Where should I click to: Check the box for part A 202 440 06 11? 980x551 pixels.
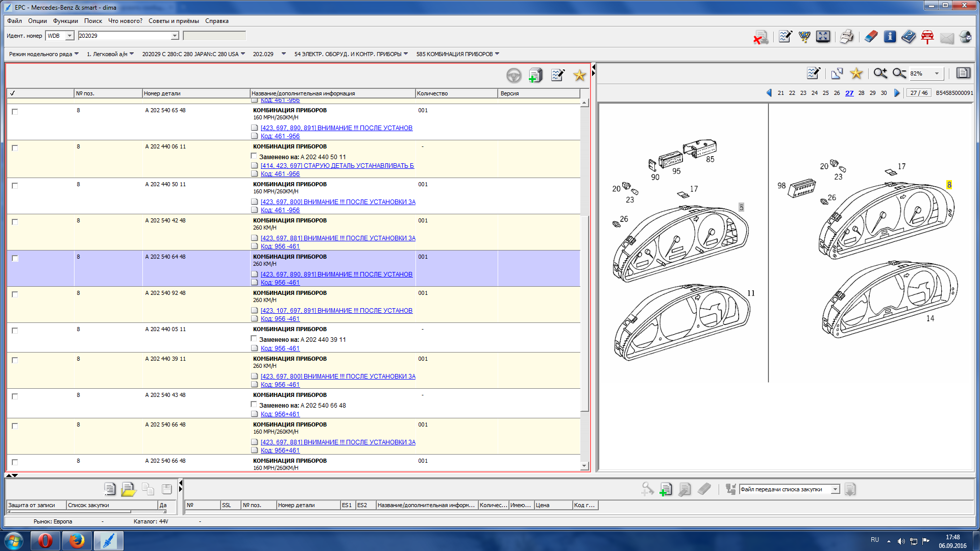coord(15,148)
